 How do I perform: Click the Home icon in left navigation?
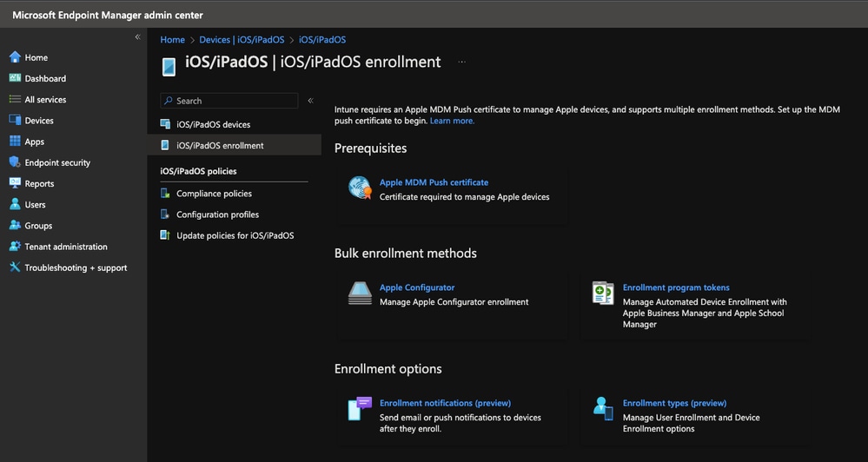[x=15, y=57]
